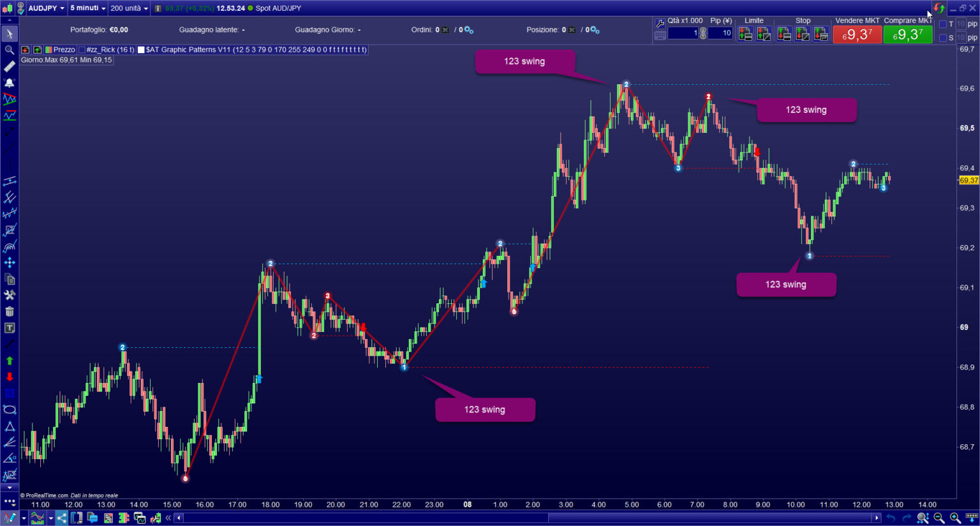The height and width of the screenshot is (526, 980).
Task: Open the AUDJPY instrument dropdown
Action: 45,8
